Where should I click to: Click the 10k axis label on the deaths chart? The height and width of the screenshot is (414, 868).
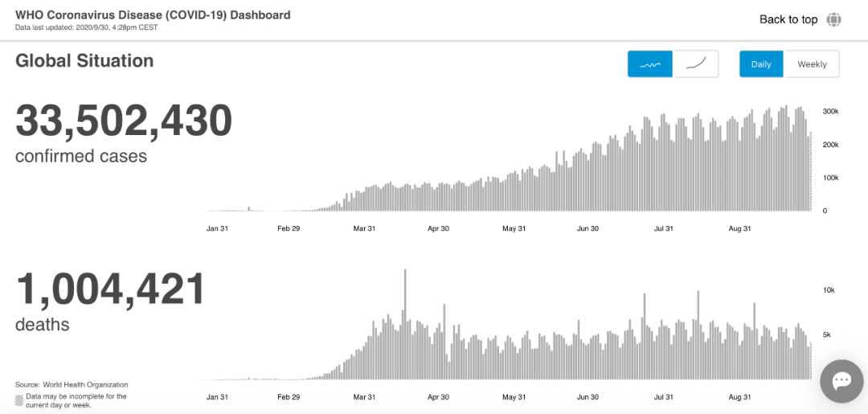coord(829,290)
